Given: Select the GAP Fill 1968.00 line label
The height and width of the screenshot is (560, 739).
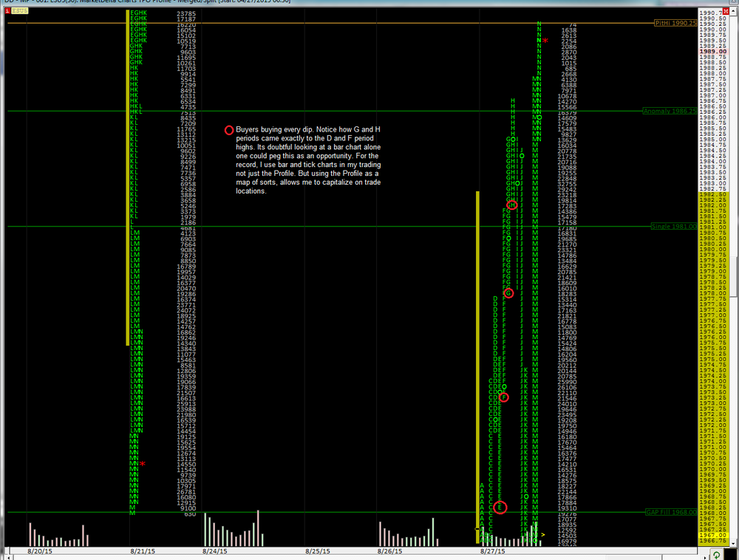Looking at the screenshot, I should [671, 512].
